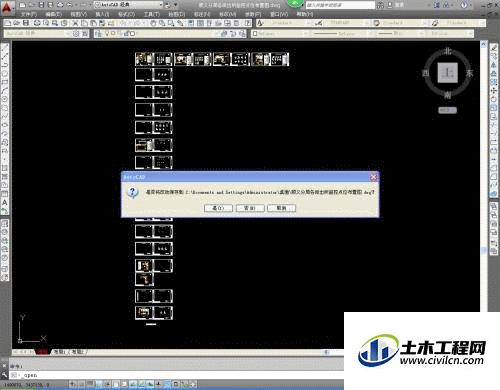
Task: Toggle Grid display in status bar
Action: click(90, 384)
